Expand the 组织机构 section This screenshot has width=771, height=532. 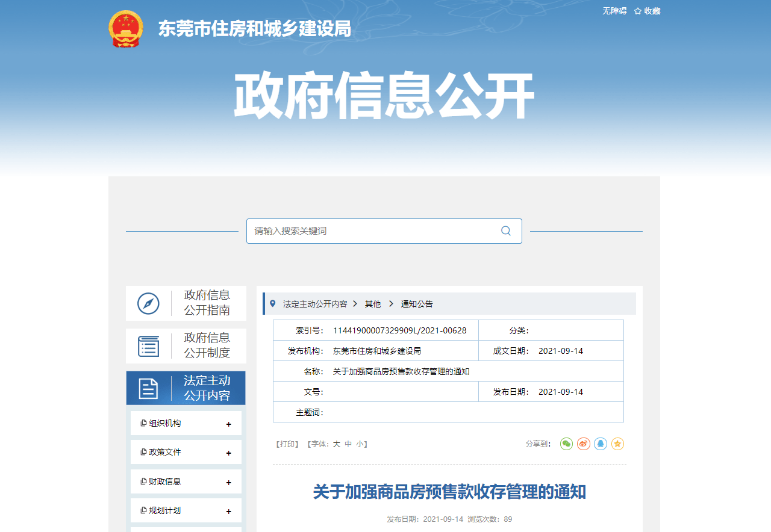pos(228,424)
